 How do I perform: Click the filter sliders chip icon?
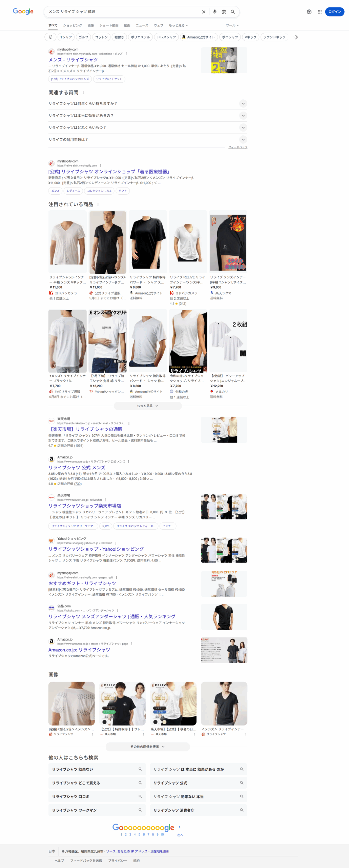click(x=50, y=37)
